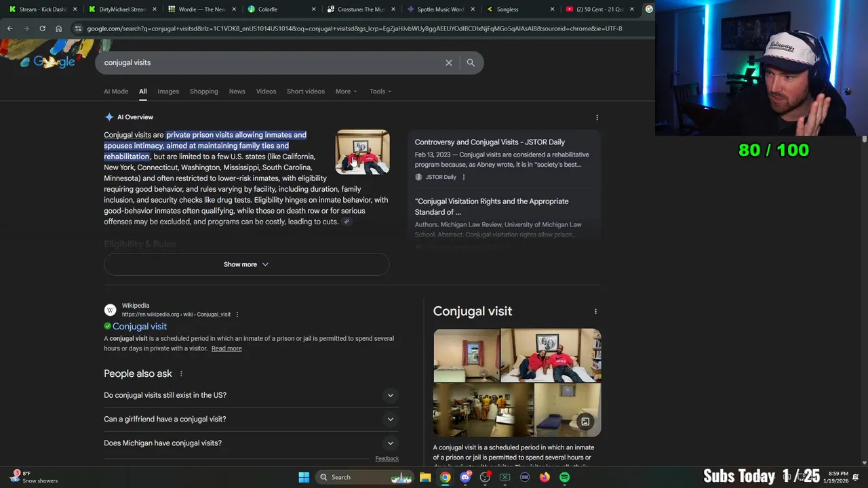Open People also ask three-dot menu

(181, 373)
